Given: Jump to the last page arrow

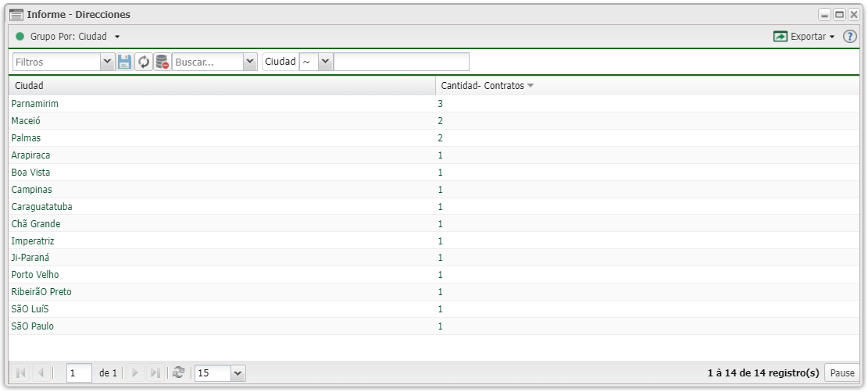Looking at the screenshot, I should 155,373.
